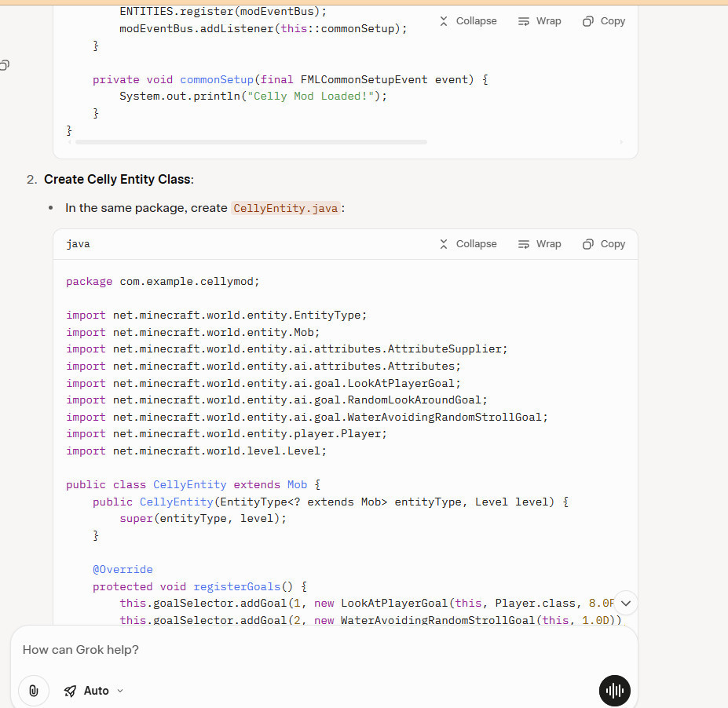
Task: Click the 'Create Celly Entity Class' heading
Action: pos(118,180)
